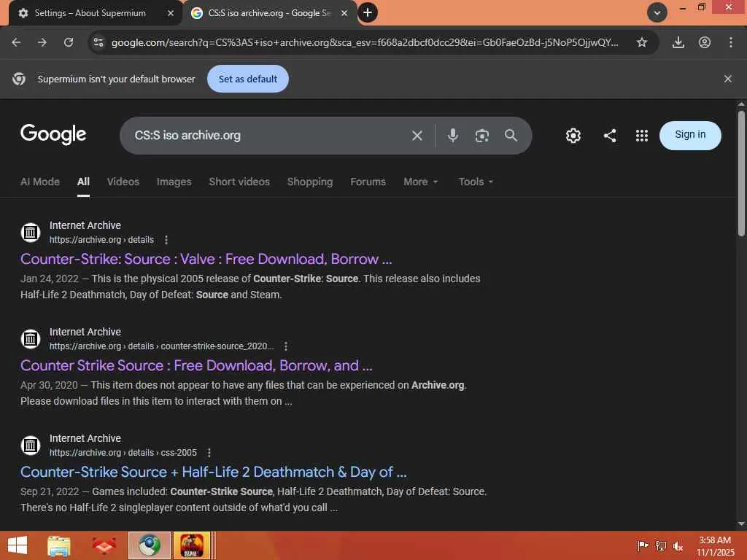Close the Settings – About Supermium tab
This screenshot has width=747, height=560.
pyautogui.click(x=171, y=13)
